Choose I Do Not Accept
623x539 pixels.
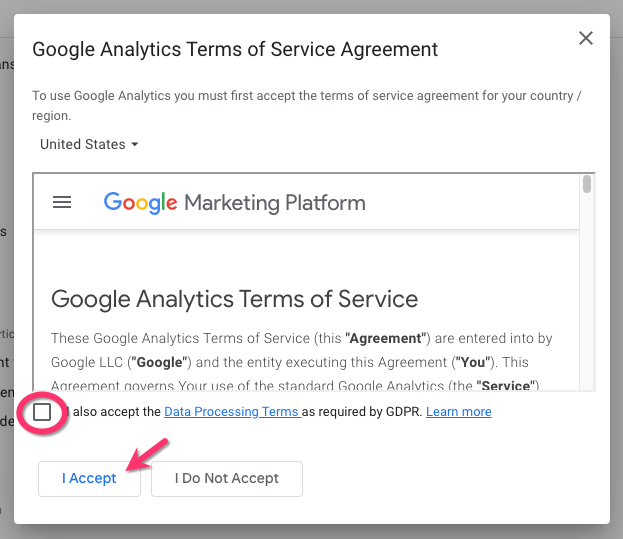227,478
